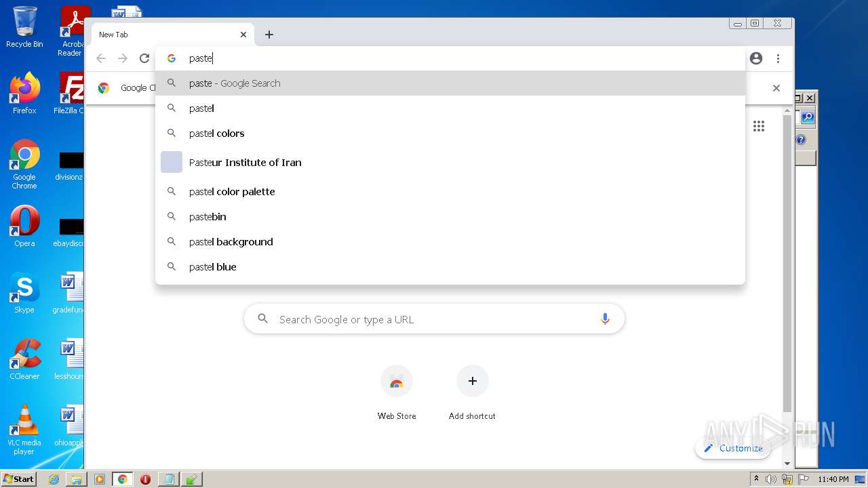Click the taskbar clock showing 11:40 PM
The image size is (868, 488).
point(833,479)
